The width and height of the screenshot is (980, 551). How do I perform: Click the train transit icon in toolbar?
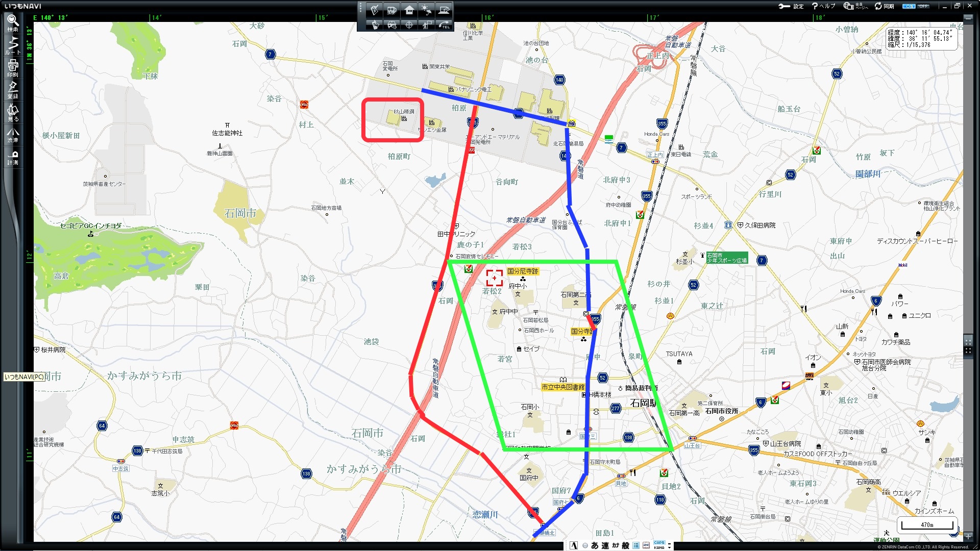coord(392,10)
